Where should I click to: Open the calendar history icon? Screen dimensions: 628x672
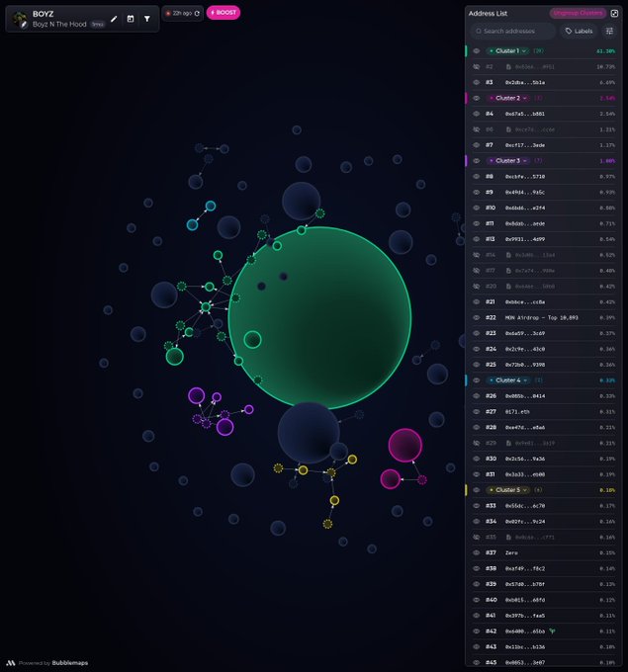coord(131,19)
